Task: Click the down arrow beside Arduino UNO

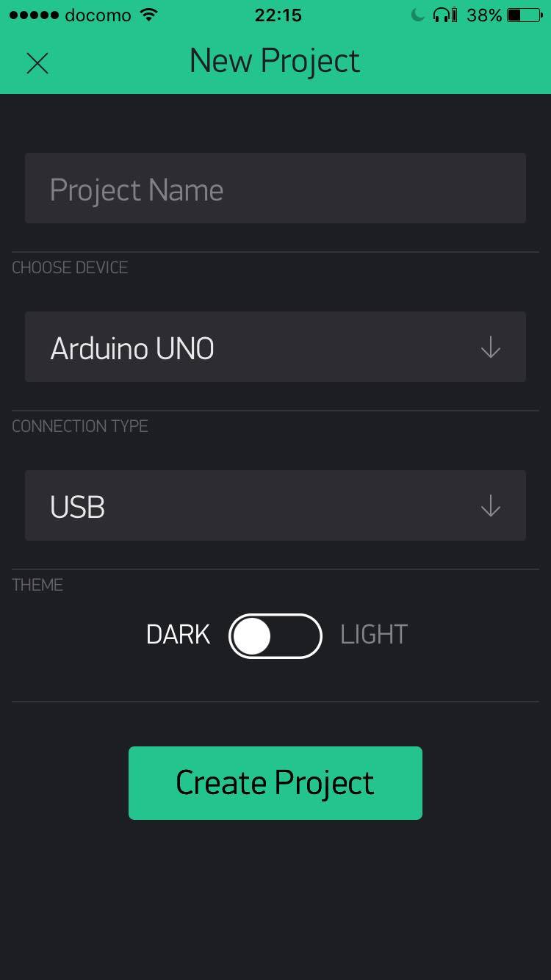Action: (490, 347)
